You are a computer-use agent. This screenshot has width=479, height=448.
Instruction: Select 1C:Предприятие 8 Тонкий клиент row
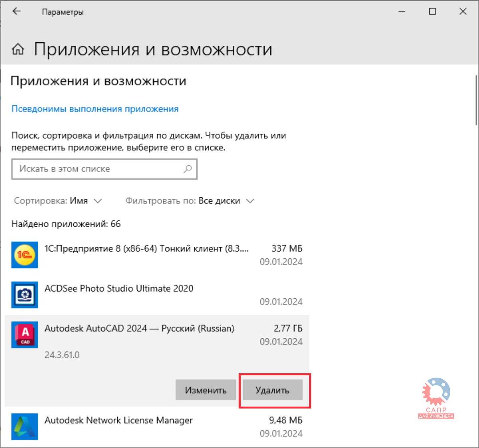tap(157, 255)
